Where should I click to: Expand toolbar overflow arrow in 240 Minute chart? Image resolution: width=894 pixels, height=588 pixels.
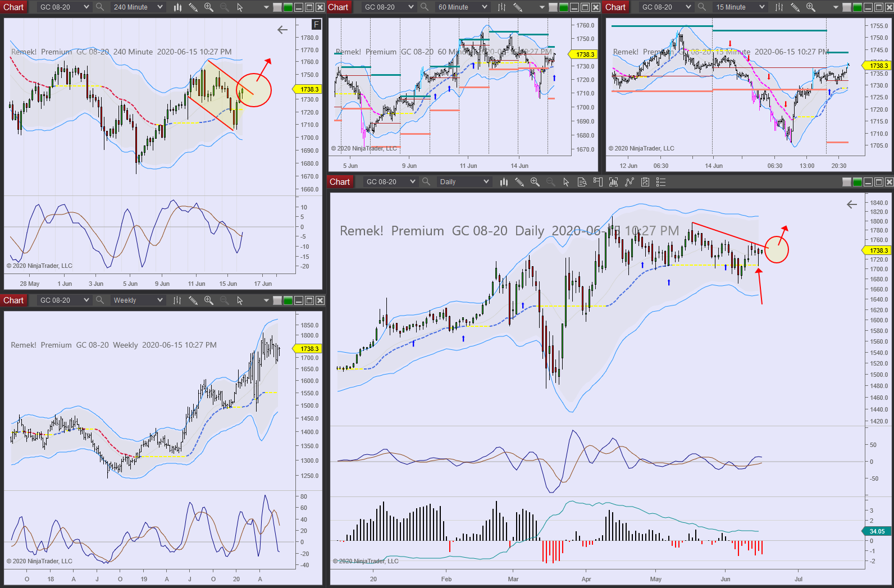266,7
